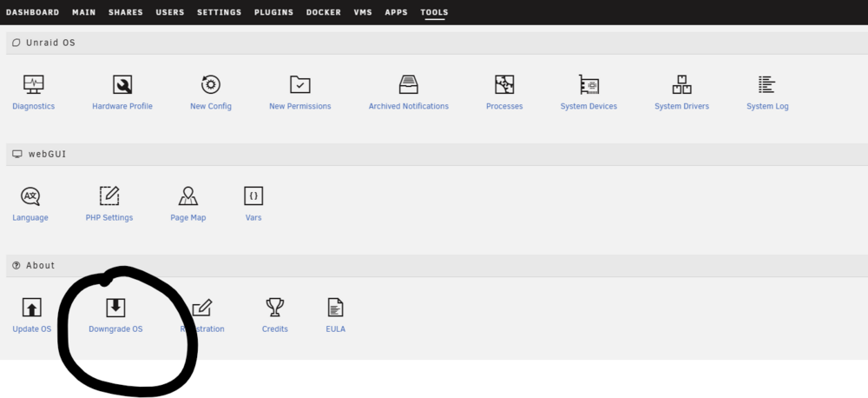This screenshot has height=398, width=868.
Task: Click the Unraid OS section header
Action: pyautogui.click(x=437, y=43)
